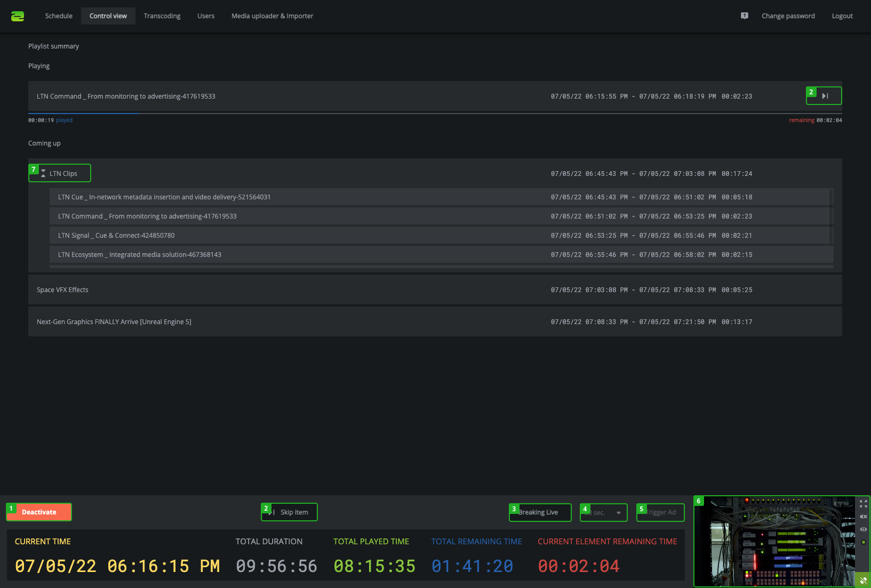871x588 pixels.
Task: Expand video preview to fullscreen
Action: 863,504
